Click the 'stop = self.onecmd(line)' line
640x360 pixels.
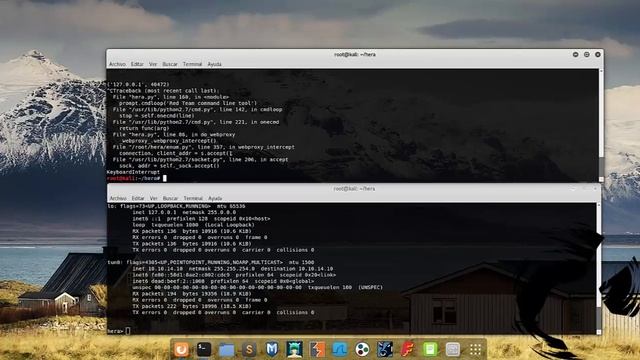click(157, 116)
